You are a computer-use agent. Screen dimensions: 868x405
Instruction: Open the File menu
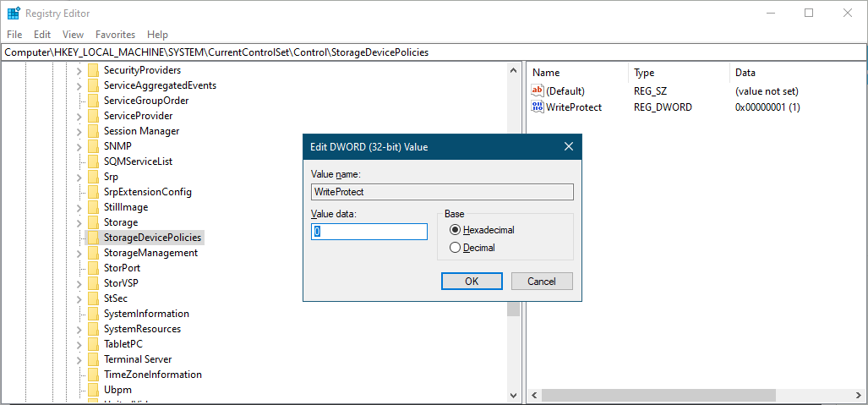pos(14,35)
